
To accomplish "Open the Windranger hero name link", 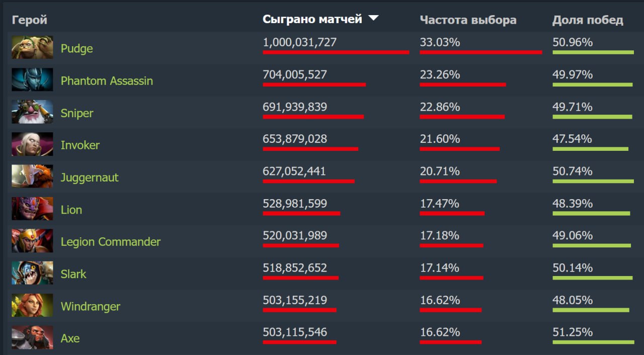I will (x=90, y=306).
